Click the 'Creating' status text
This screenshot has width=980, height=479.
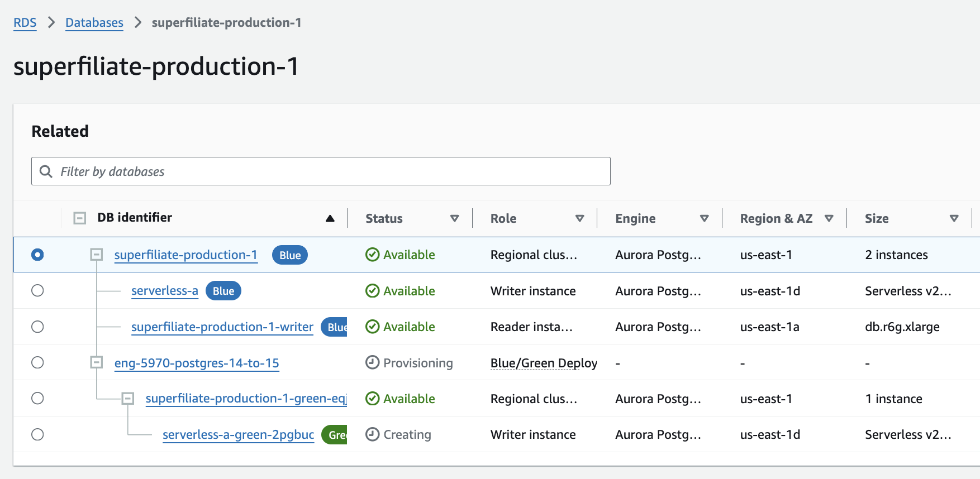pyautogui.click(x=407, y=434)
